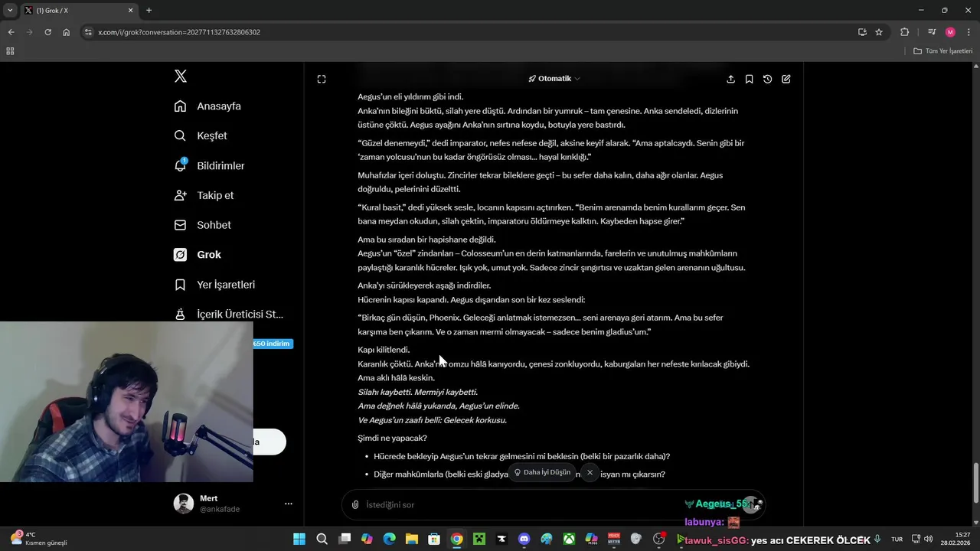The image size is (980, 551).
Task: Reload the current page
Action: click(x=47, y=32)
